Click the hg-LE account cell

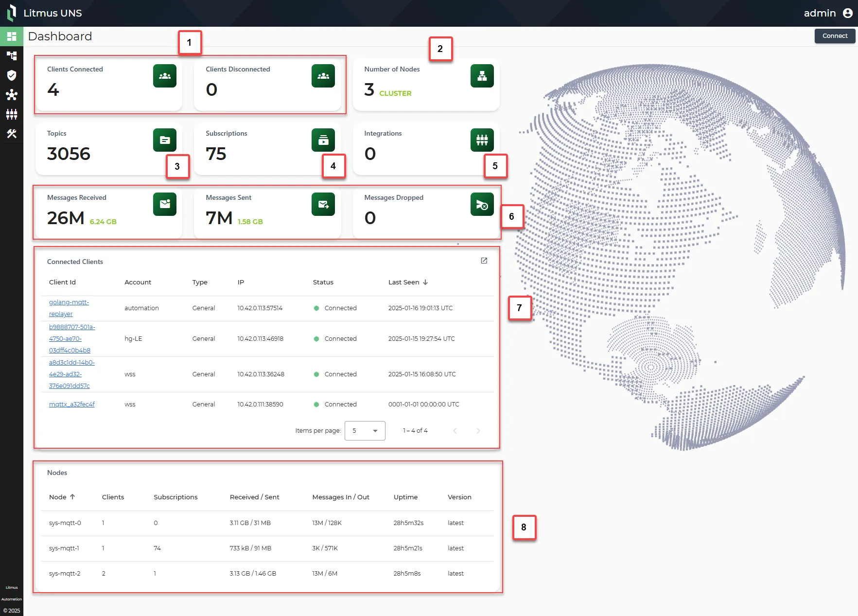pyautogui.click(x=133, y=339)
